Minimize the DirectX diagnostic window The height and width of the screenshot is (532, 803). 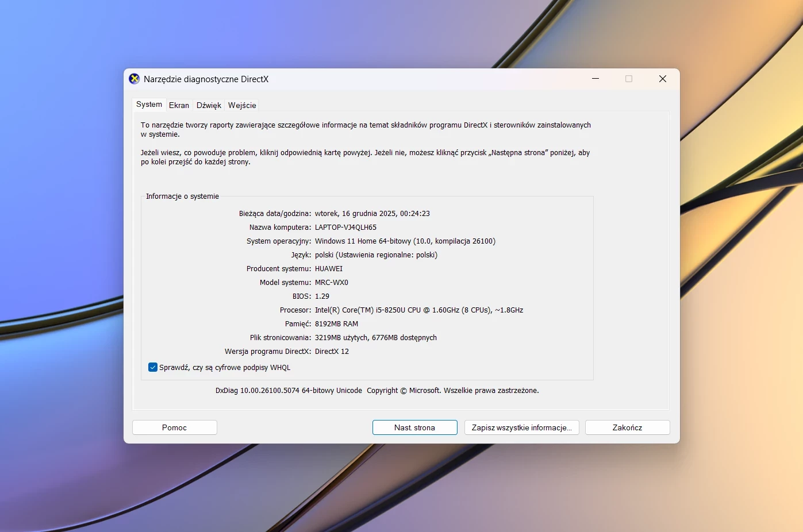click(595, 79)
